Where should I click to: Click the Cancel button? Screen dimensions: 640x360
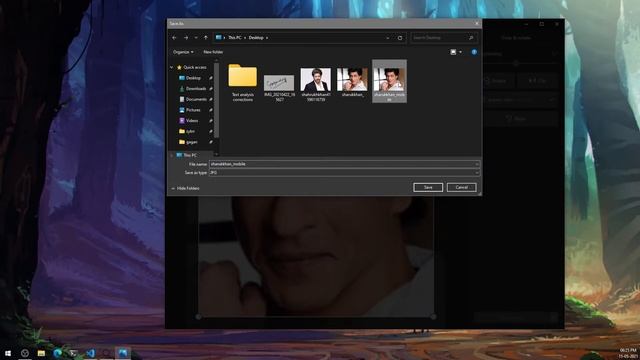point(462,187)
